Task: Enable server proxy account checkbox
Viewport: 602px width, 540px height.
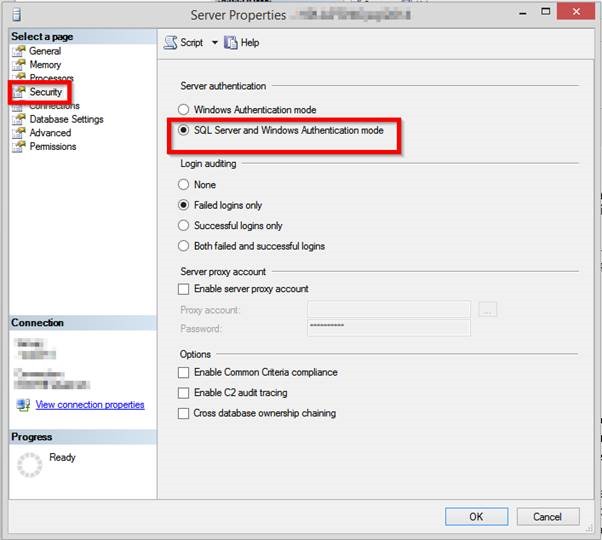Action: pyautogui.click(x=184, y=289)
